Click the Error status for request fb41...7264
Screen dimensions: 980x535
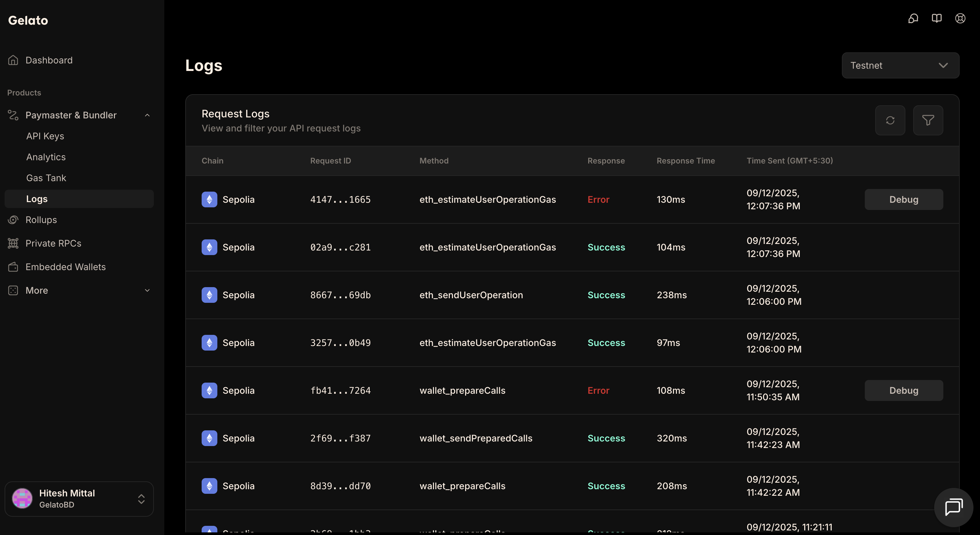pyautogui.click(x=598, y=390)
